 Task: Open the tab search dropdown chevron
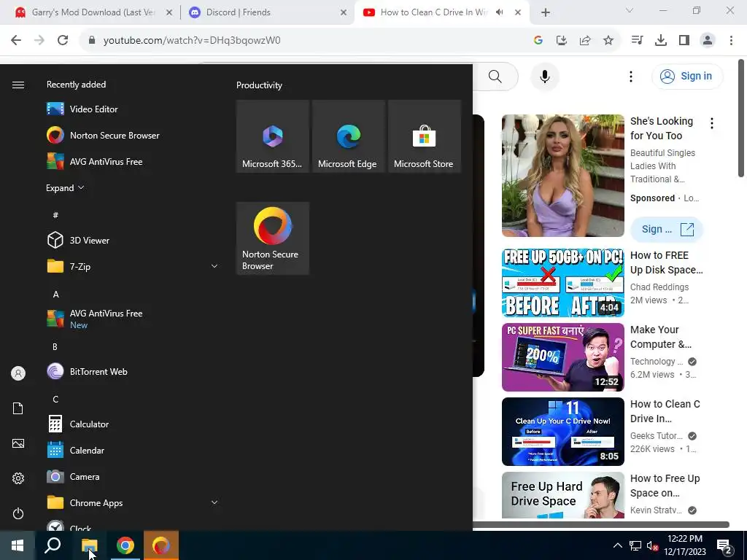coord(630,10)
